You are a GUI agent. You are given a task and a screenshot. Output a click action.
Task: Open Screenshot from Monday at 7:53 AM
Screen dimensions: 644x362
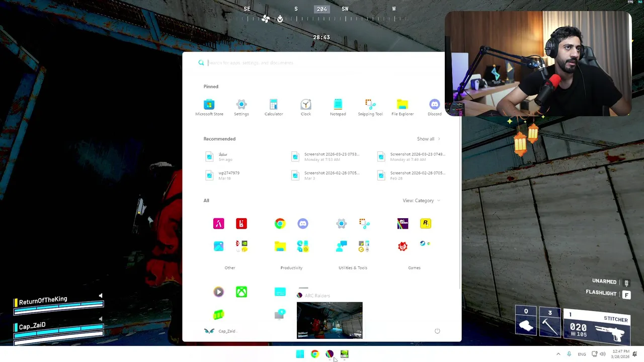[326, 156]
